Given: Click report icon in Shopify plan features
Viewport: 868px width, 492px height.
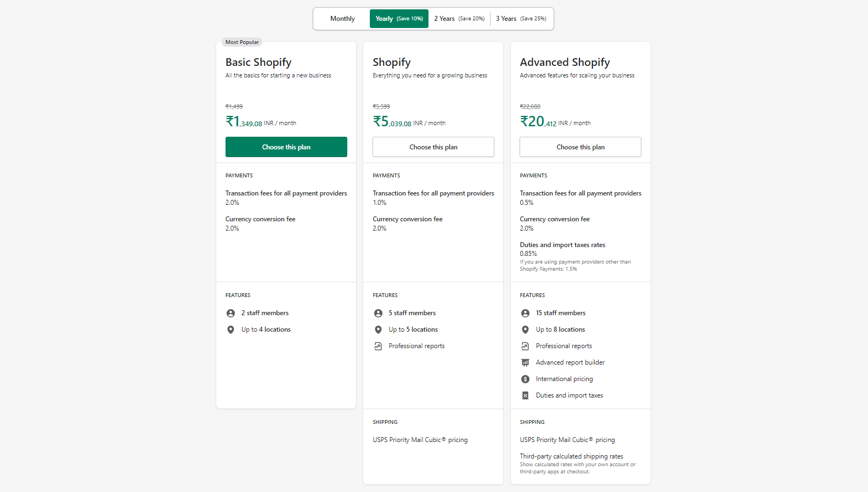Looking at the screenshot, I should (378, 346).
